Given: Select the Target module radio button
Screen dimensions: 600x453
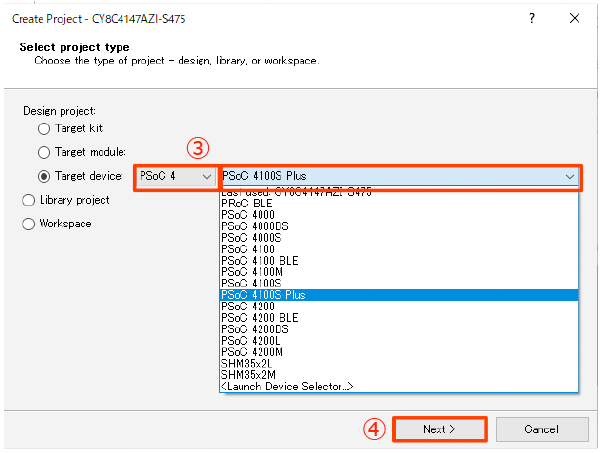Looking at the screenshot, I should point(44,152).
